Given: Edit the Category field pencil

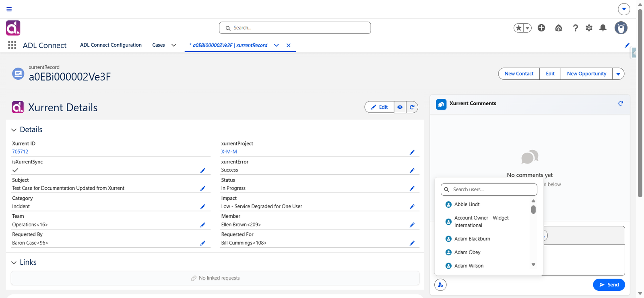Looking at the screenshot, I should (203, 207).
